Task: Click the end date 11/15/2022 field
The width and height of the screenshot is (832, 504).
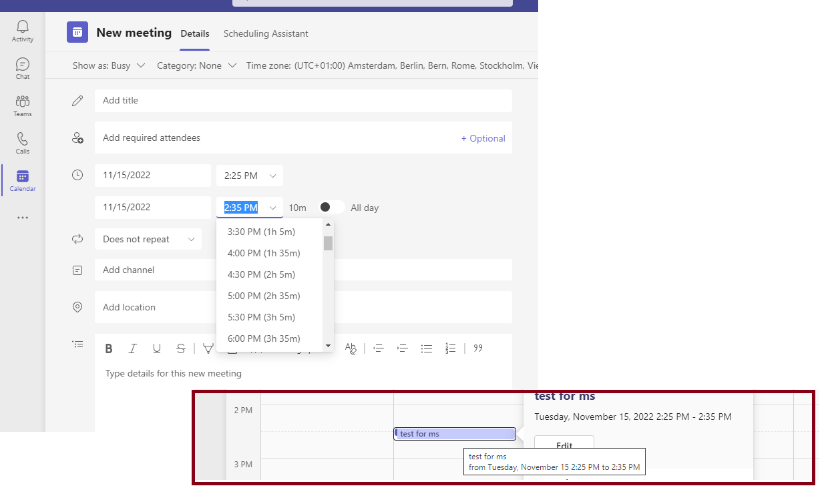Action: tap(153, 208)
